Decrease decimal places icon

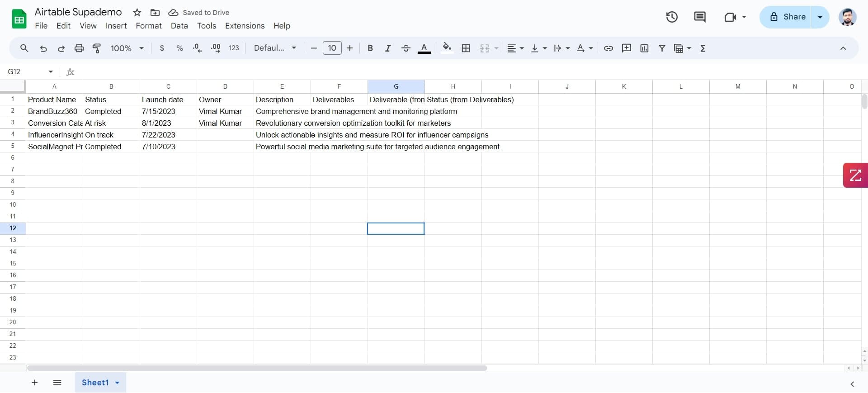coord(198,48)
